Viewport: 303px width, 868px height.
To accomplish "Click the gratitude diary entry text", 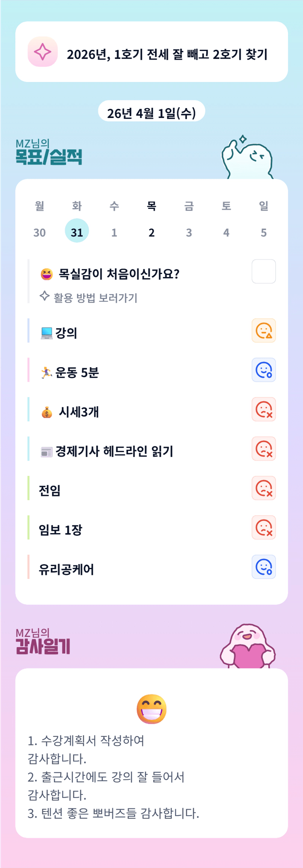I will [x=114, y=777].
